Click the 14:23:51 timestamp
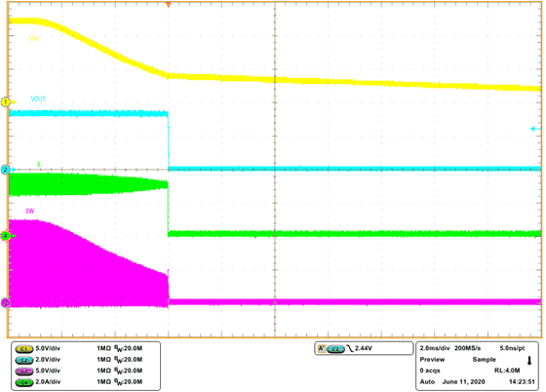546x392 pixels. pos(522,381)
